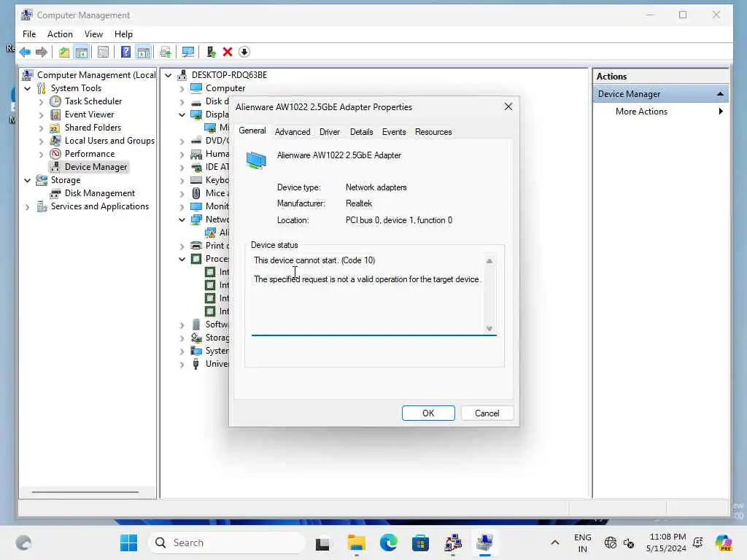
Task: Select Computer Management (Local) root node
Action: coord(96,75)
